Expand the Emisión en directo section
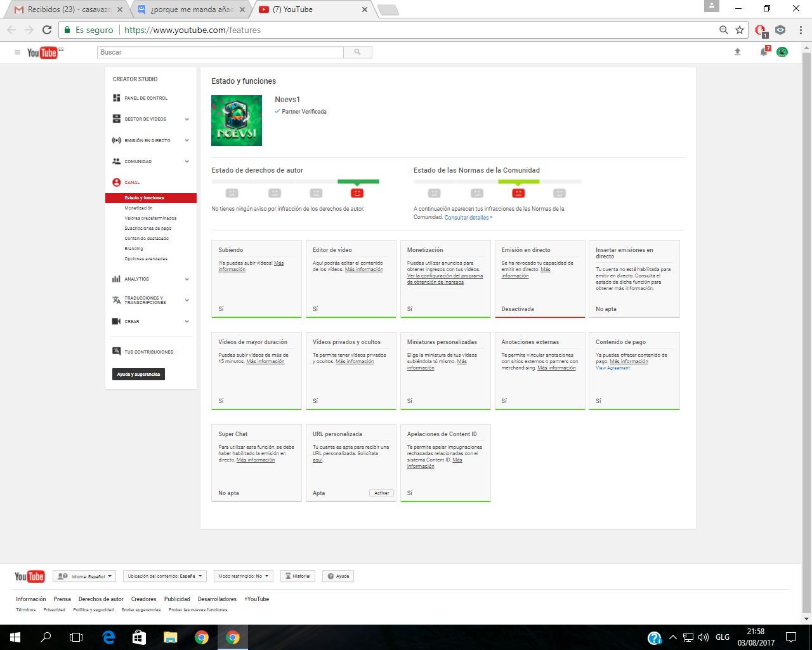 (x=187, y=140)
